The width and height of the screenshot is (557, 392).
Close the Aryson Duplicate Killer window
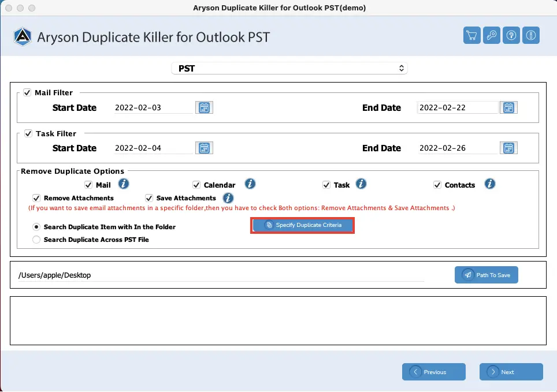click(9, 8)
